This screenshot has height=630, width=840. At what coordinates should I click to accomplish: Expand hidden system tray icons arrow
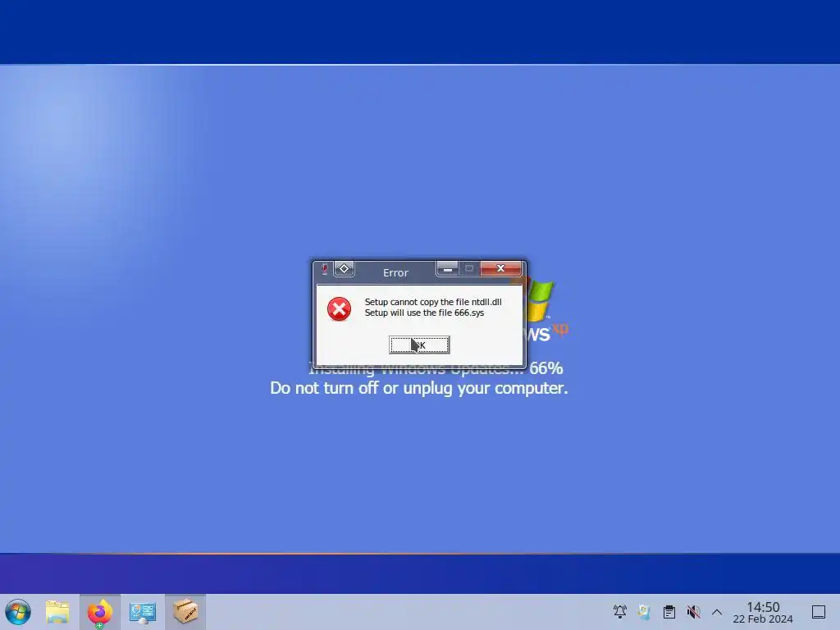point(717,612)
